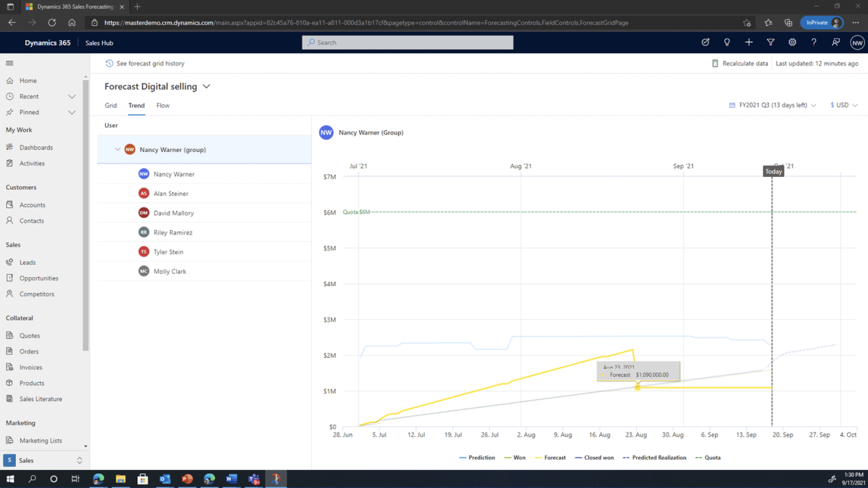
Task: Open quick create with the plus icon
Action: tap(749, 42)
